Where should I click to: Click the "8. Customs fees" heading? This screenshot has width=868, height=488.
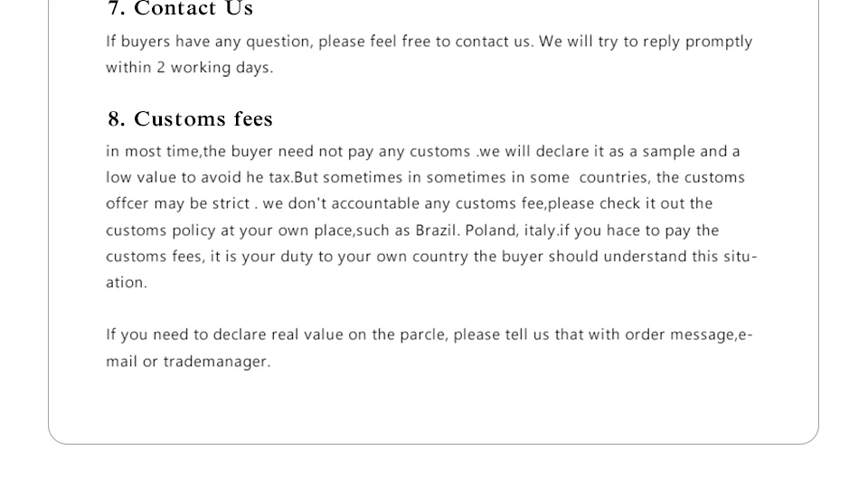point(190,119)
